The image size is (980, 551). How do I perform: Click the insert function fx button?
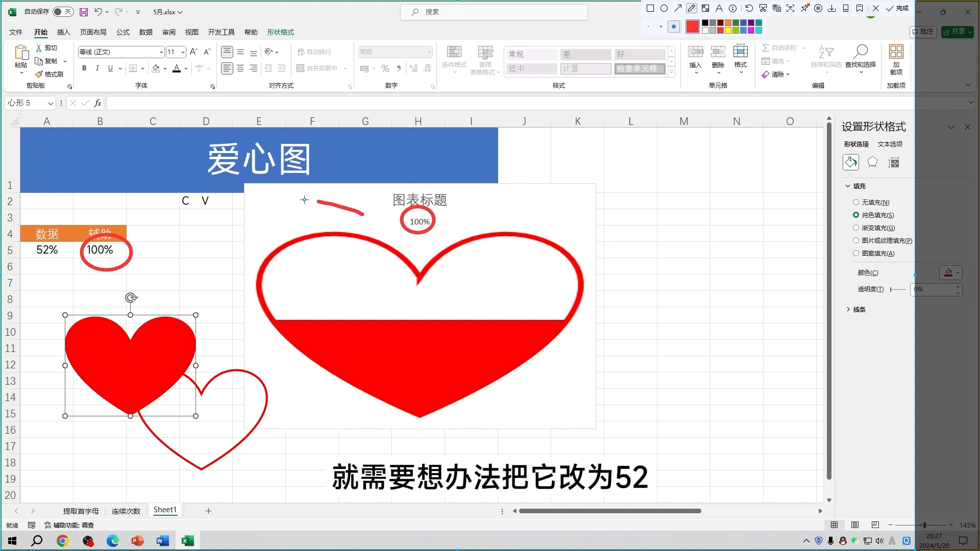point(97,103)
